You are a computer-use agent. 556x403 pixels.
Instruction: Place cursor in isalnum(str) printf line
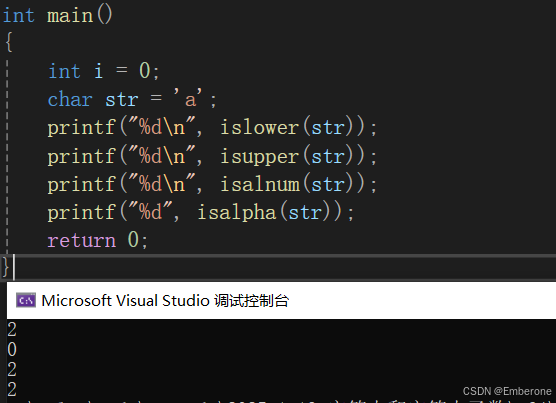point(212,184)
